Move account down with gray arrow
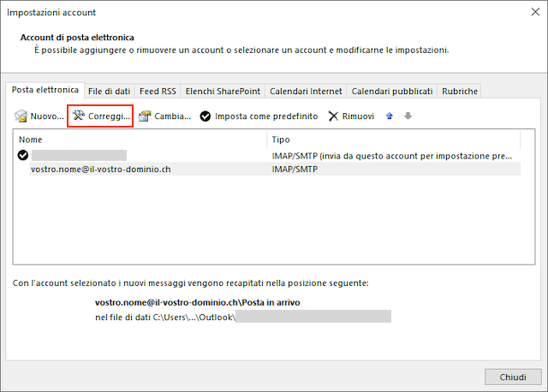Screen dimensions: 548x392 (x=408, y=116)
